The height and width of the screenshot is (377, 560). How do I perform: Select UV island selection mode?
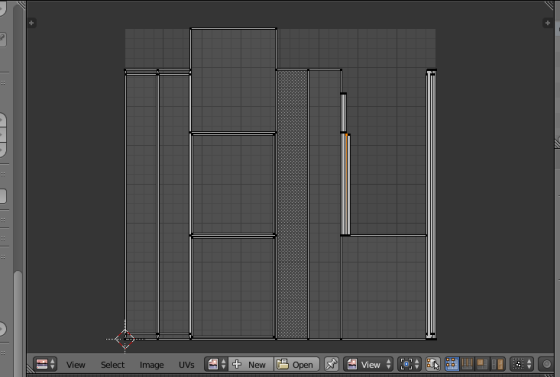pyautogui.click(x=498, y=364)
